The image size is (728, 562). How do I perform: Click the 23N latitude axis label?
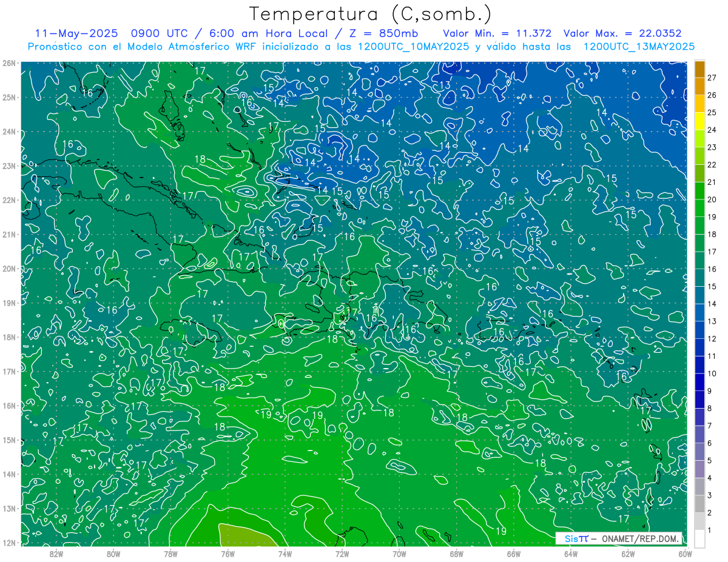(8, 166)
